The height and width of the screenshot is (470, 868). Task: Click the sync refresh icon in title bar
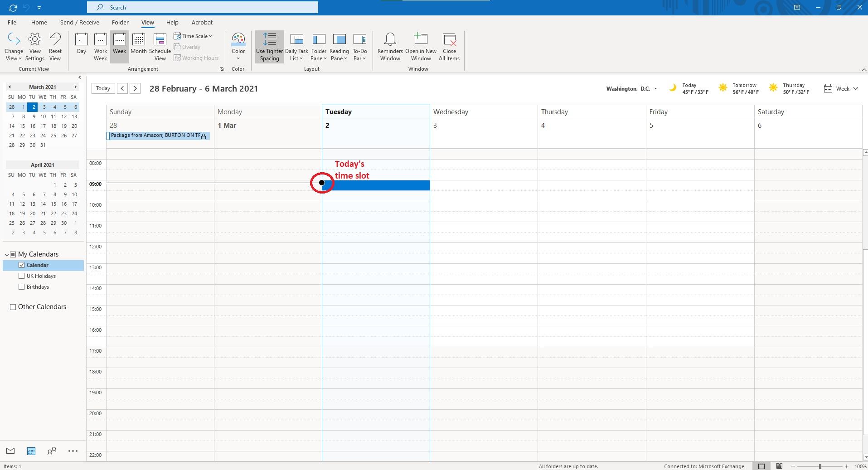[13, 8]
